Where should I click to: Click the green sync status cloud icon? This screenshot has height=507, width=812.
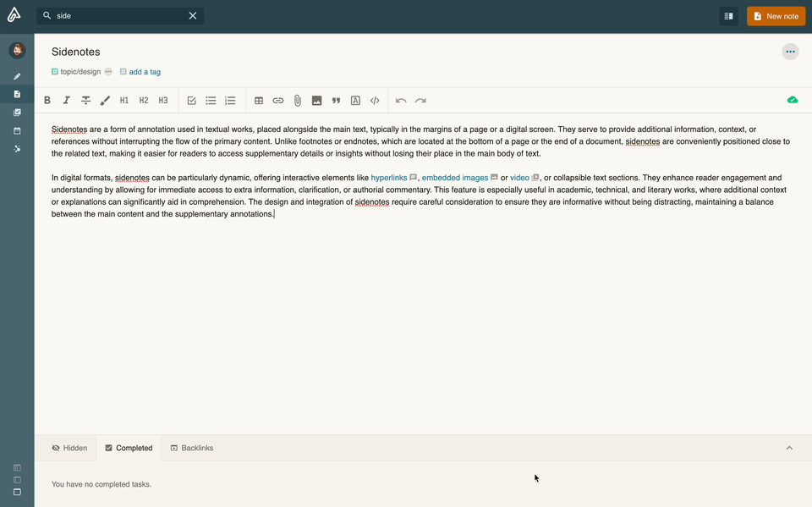tap(792, 99)
